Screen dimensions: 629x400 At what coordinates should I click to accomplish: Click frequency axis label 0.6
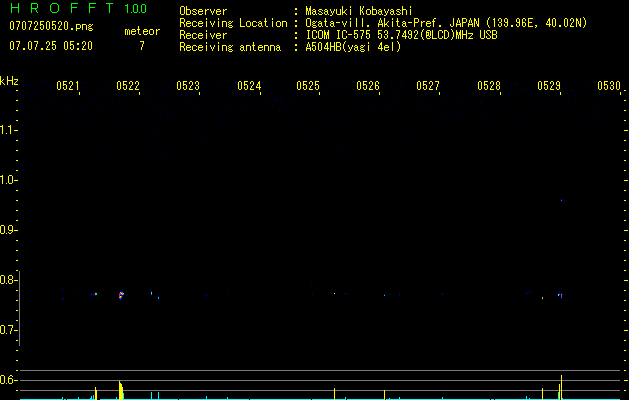pyautogui.click(x=8, y=380)
